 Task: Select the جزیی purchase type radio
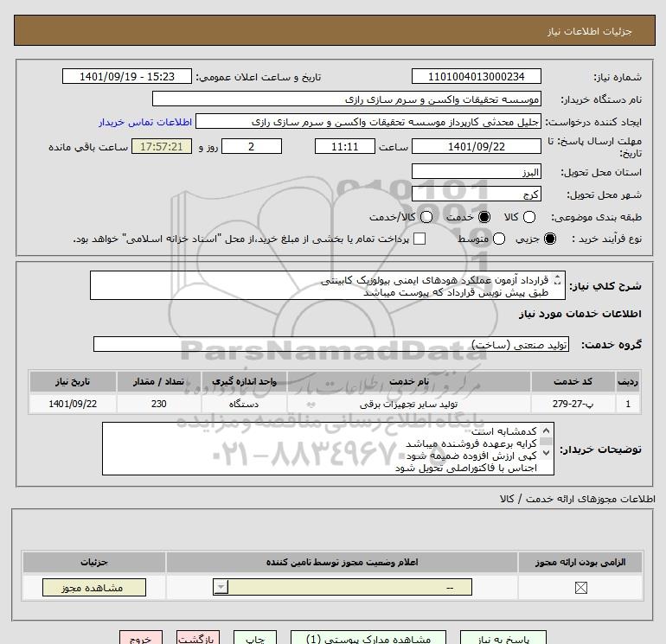point(549,239)
